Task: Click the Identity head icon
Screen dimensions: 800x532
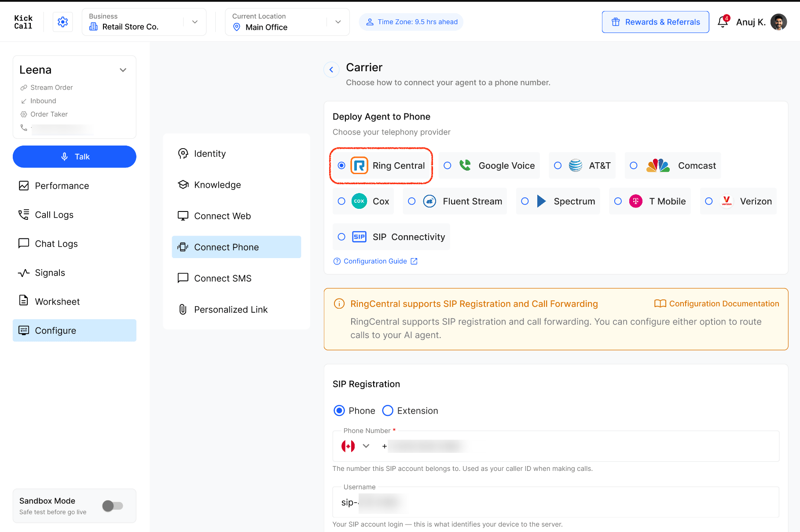Action: [183, 153]
